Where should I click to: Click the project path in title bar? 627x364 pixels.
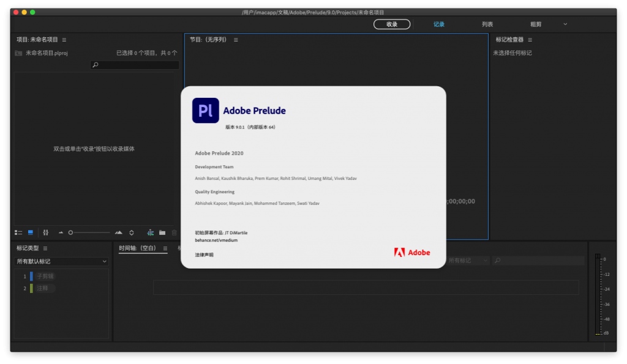[313, 12]
